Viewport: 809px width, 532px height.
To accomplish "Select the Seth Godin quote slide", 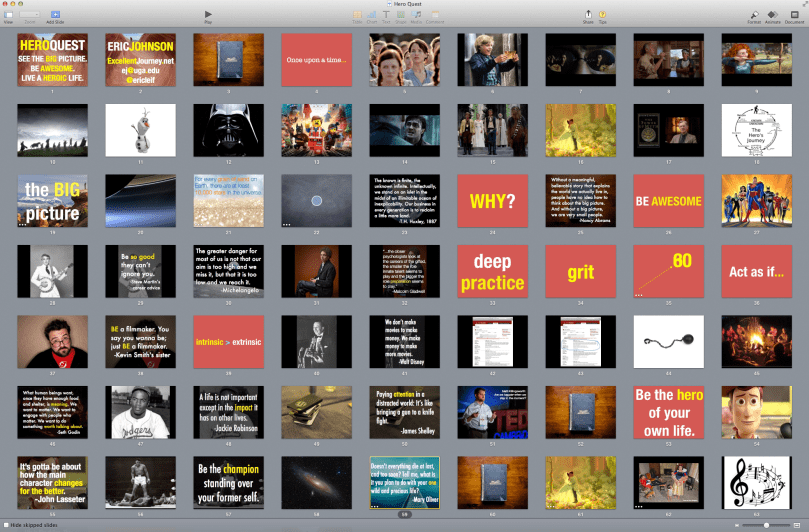I will [x=53, y=412].
